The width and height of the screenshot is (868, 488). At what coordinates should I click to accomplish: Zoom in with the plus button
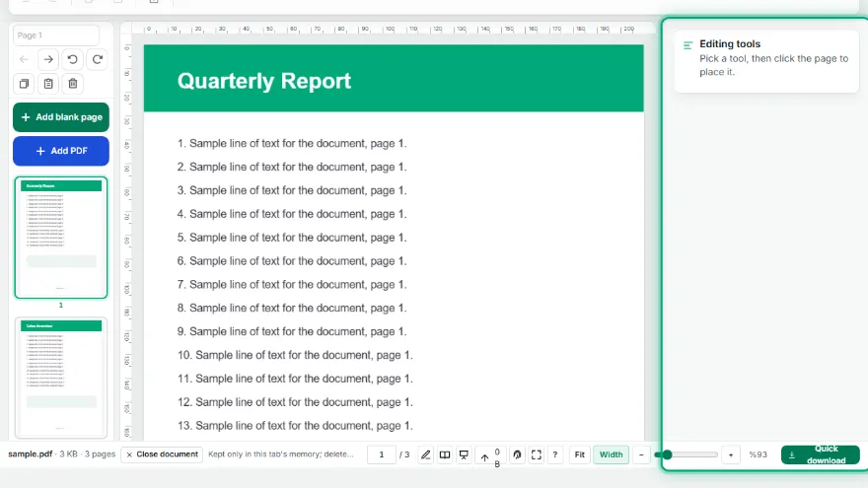pyautogui.click(x=731, y=454)
